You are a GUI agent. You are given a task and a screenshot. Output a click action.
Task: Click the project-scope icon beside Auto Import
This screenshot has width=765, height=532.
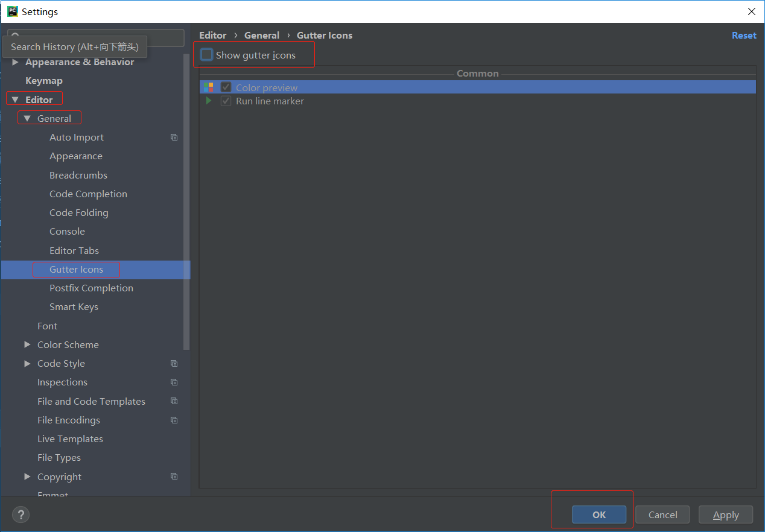pyautogui.click(x=174, y=137)
